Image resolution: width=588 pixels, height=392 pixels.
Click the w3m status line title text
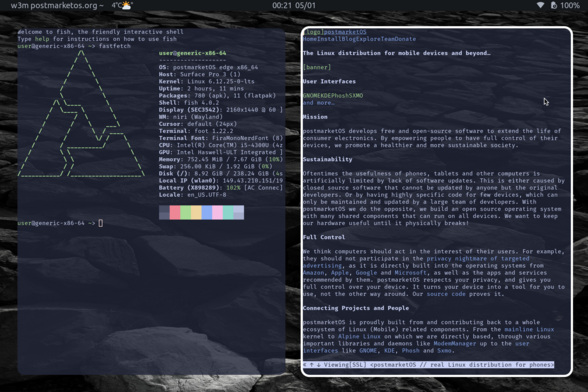(x=462, y=365)
